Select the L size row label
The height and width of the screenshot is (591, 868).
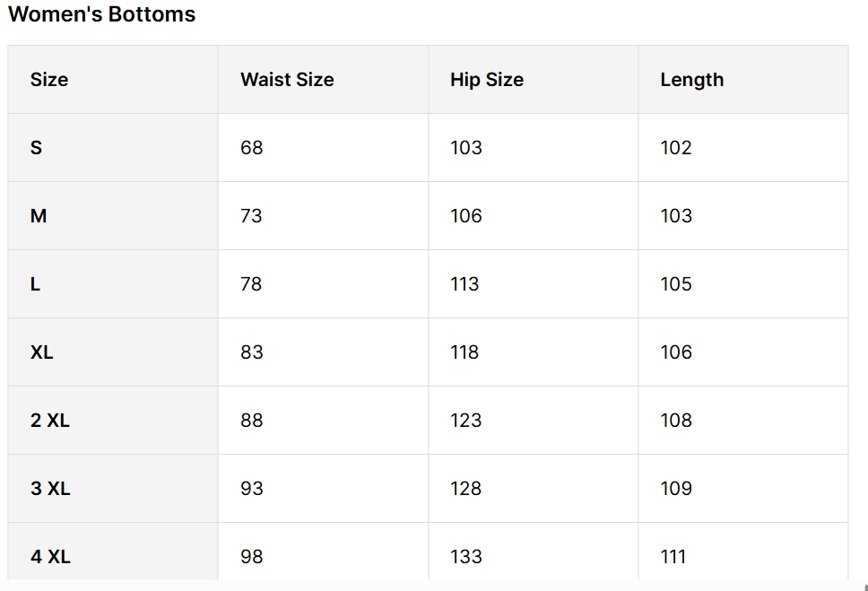[35, 284]
